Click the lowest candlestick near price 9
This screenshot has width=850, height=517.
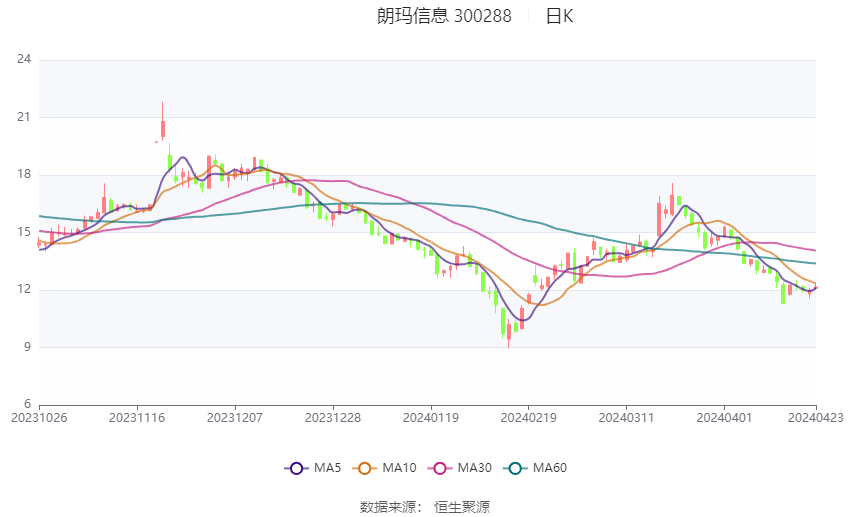point(508,334)
